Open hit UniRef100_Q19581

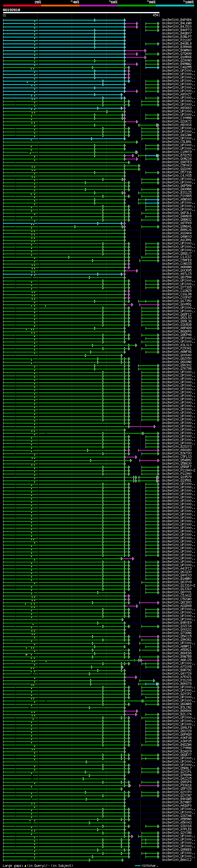(x=177, y=481)
